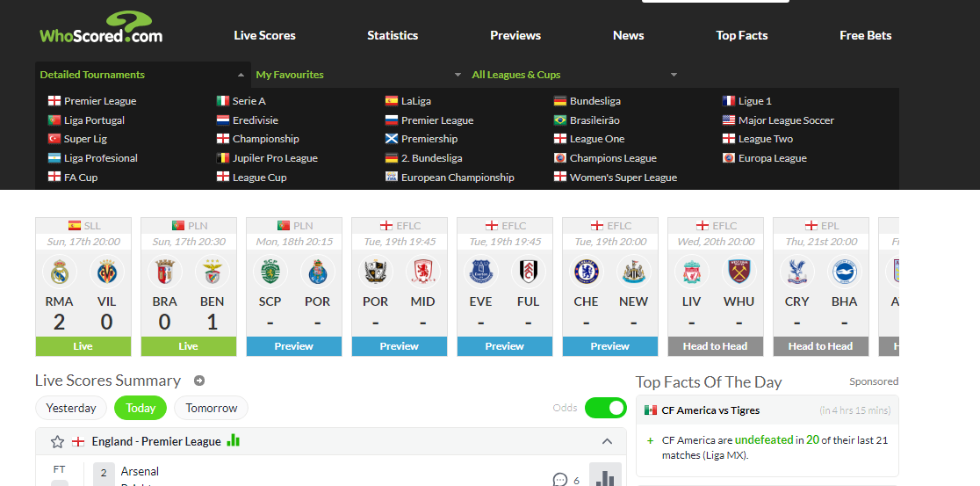Click the Braga crest in BRA–BEN card
980x486 pixels.
pyautogui.click(x=164, y=272)
